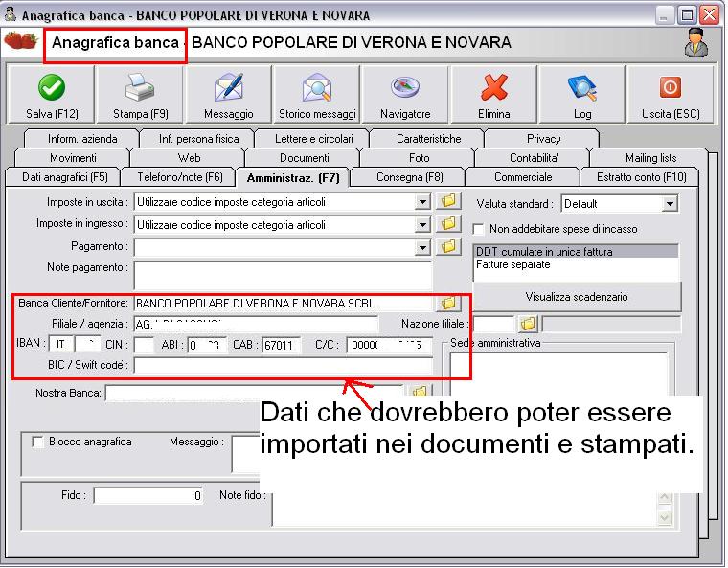Screen dimensions: 728x568
Task: Click the strawberry logo icon
Action: (21, 41)
